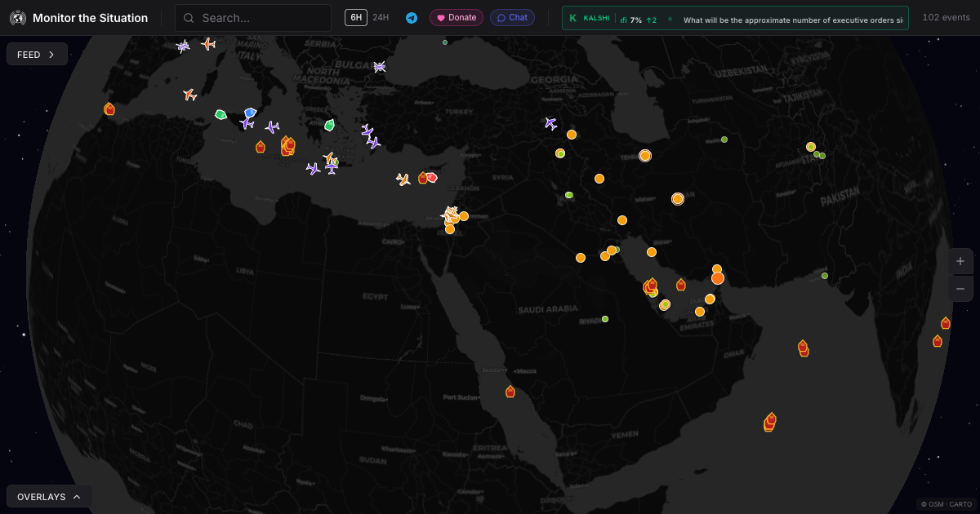Open the KALSHI executive orders market banner
This screenshot has width=980, height=514.
(735, 17)
